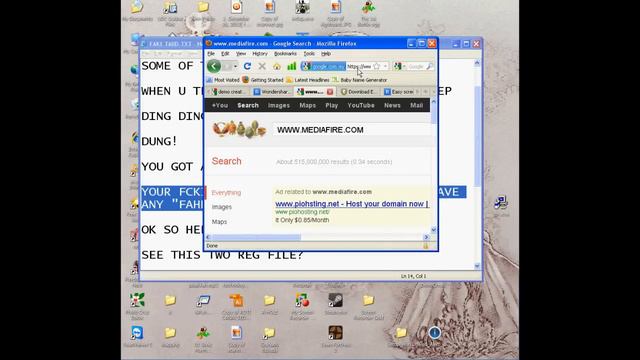Click the 'SEE THIS TWO REG FILE?' line in Notepad
640x360 pixels.
pos(222,255)
